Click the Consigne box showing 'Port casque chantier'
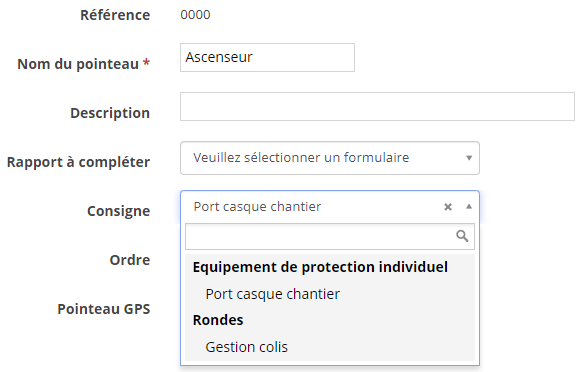 click(x=330, y=207)
